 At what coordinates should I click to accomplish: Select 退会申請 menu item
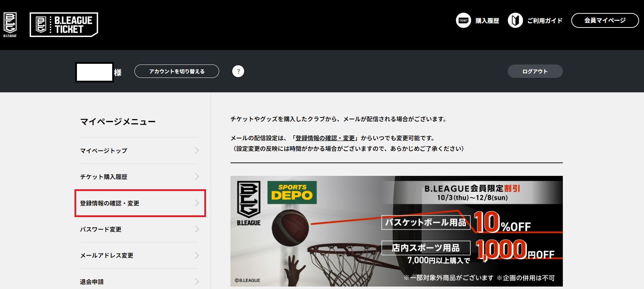pos(139,281)
